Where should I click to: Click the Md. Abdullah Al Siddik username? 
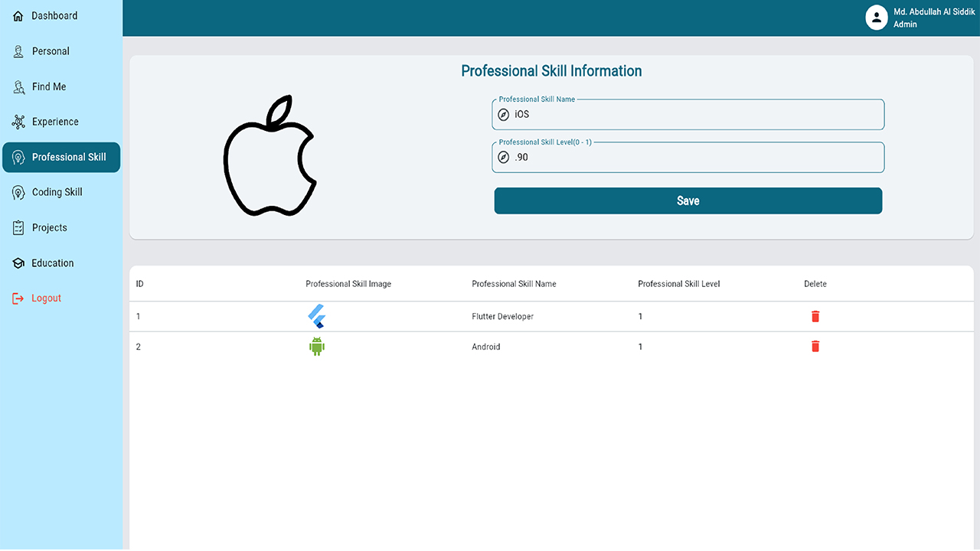coord(934,12)
